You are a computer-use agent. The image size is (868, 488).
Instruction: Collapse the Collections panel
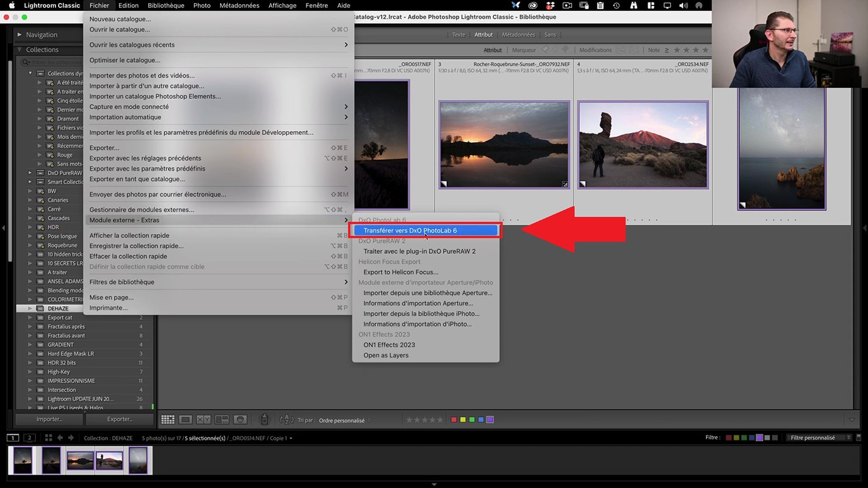tap(20, 49)
